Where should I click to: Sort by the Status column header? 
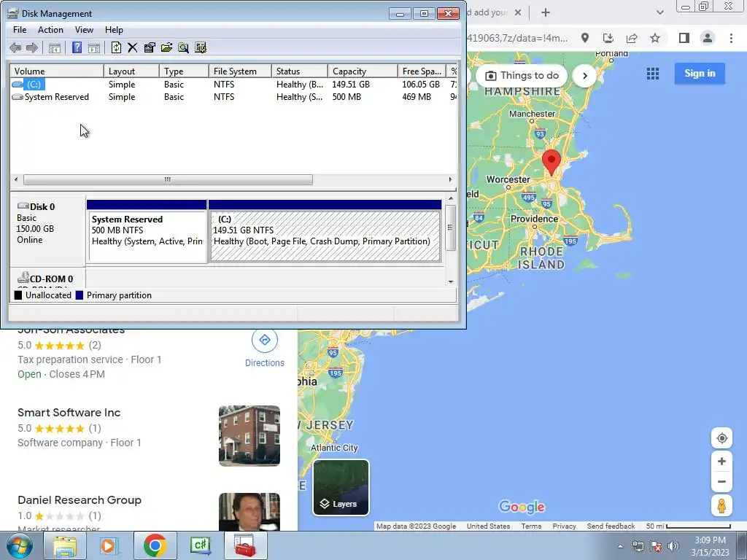point(300,71)
